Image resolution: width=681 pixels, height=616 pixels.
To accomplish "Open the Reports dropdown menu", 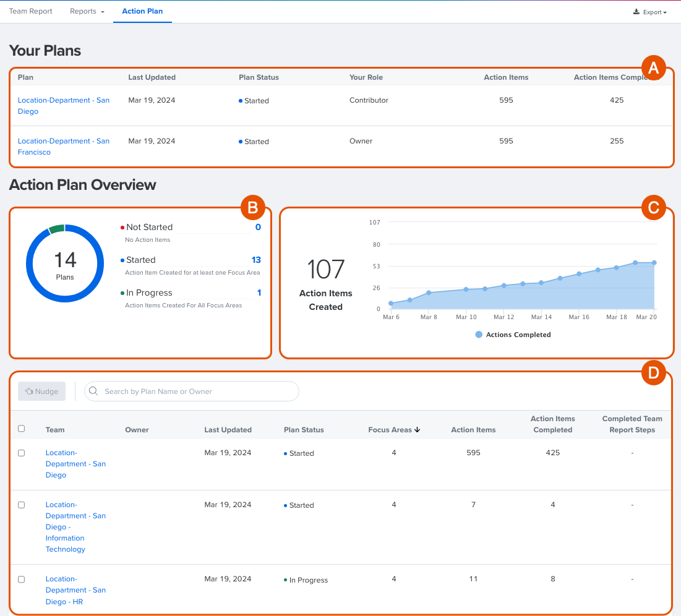I will point(87,11).
